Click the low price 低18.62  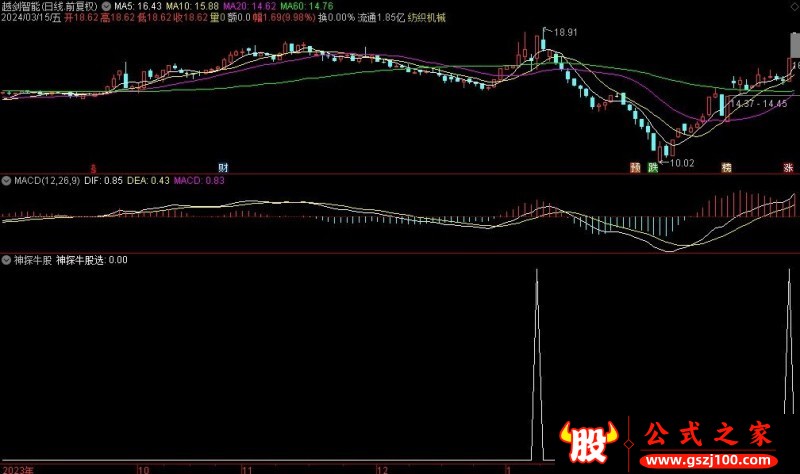point(154,18)
